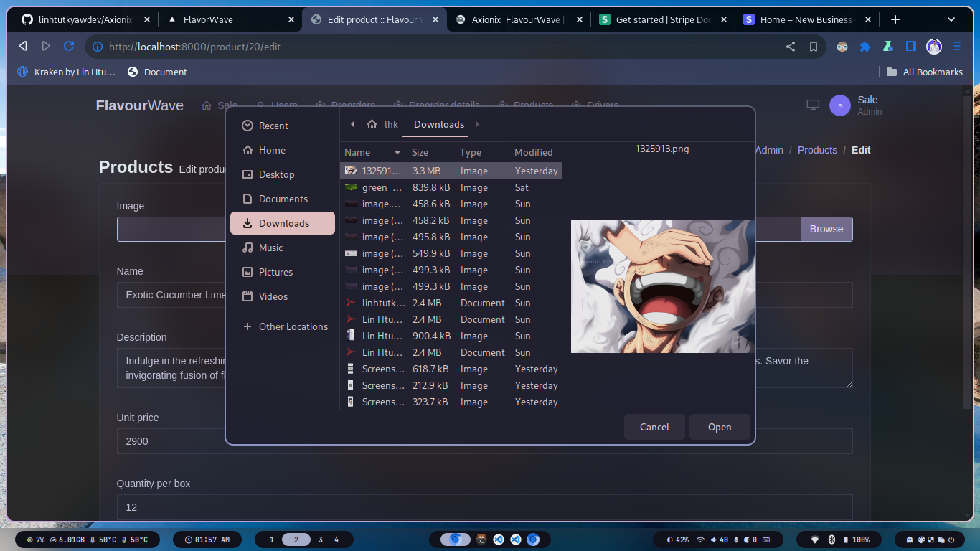Select Desktop in file dialog sidebar

point(283,174)
